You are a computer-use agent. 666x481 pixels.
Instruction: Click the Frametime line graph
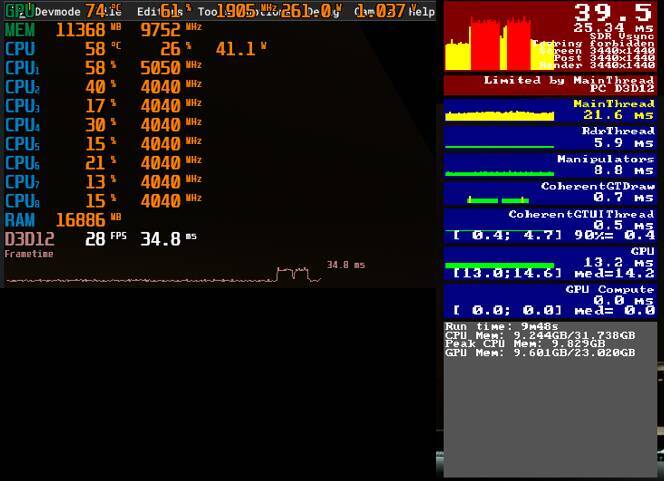click(x=164, y=275)
